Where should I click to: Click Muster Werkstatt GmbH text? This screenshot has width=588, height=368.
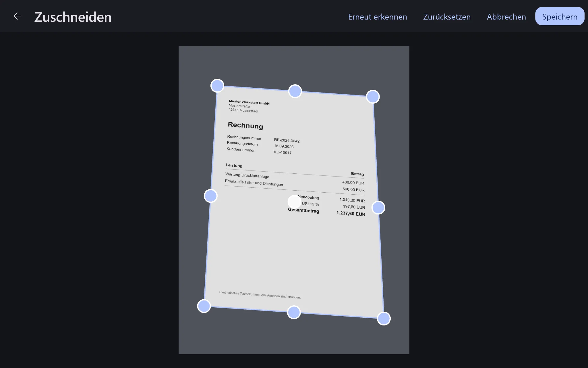click(249, 102)
